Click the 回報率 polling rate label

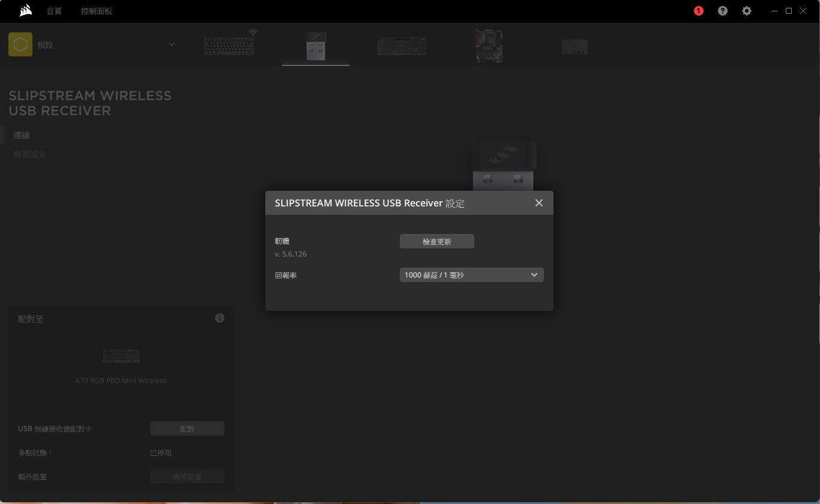click(x=286, y=275)
